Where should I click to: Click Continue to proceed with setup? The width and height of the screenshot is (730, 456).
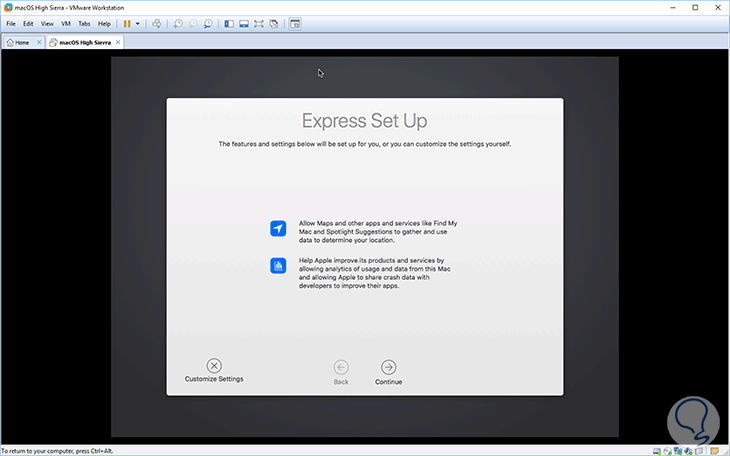point(388,372)
